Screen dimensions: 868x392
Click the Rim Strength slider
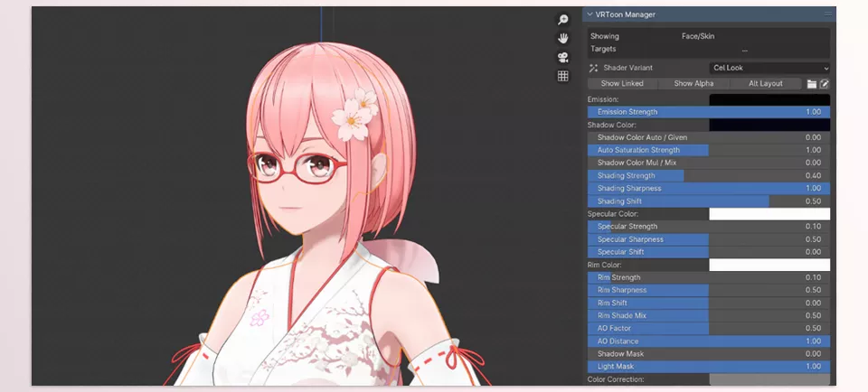click(709, 277)
